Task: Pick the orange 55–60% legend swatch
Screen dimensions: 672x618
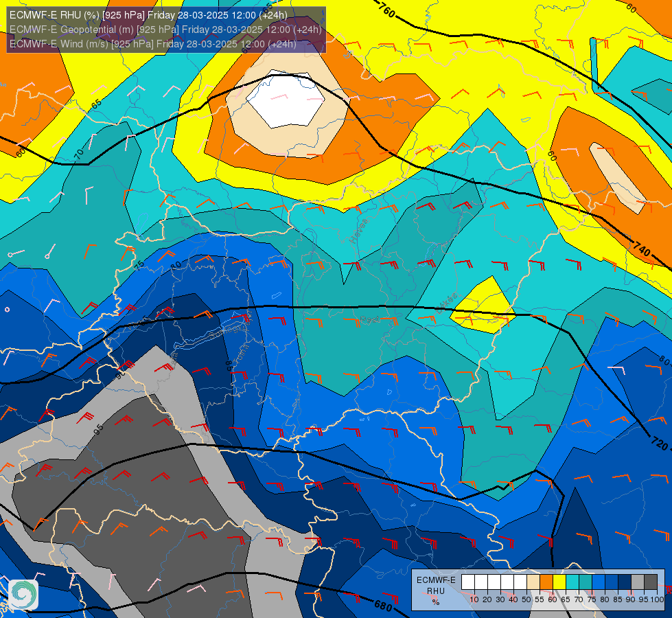Action: click(x=546, y=582)
